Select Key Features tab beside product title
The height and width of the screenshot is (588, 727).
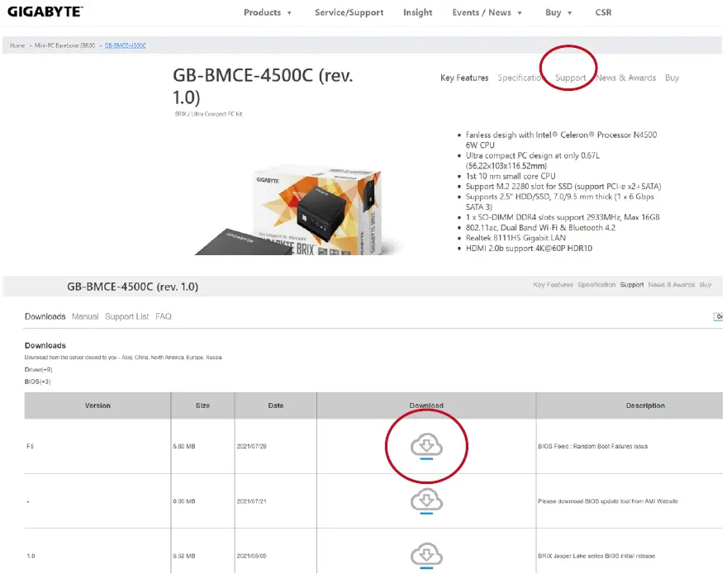pyautogui.click(x=464, y=78)
